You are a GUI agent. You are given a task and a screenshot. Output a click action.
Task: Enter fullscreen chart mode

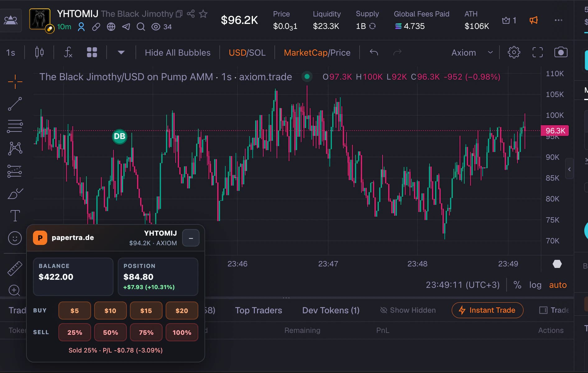point(538,52)
